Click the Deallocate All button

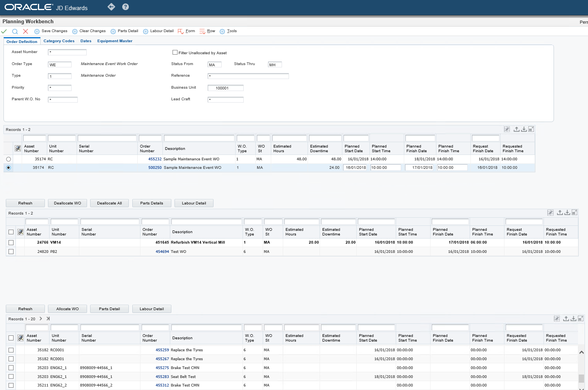pos(109,203)
